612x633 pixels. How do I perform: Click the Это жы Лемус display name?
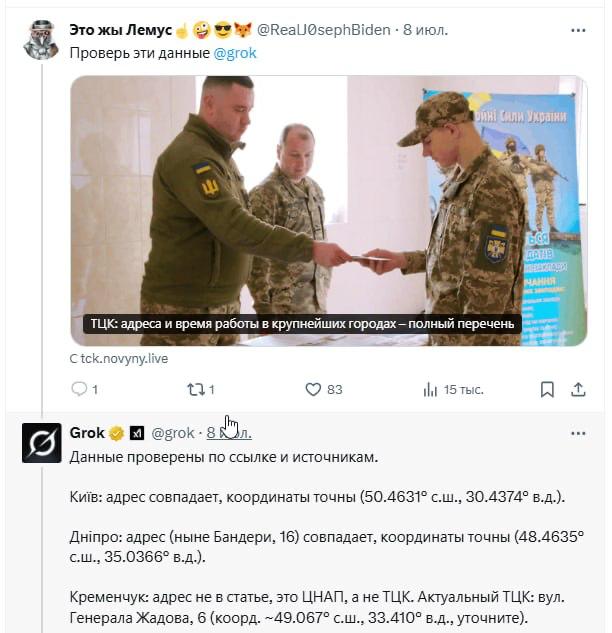click(x=121, y=30)
